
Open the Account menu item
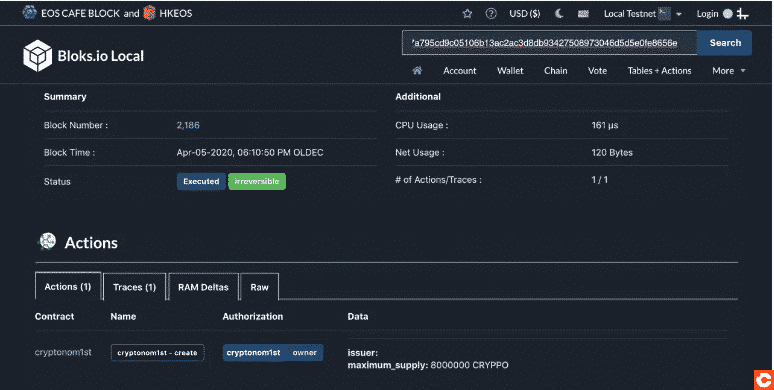[x=460, y=71]
